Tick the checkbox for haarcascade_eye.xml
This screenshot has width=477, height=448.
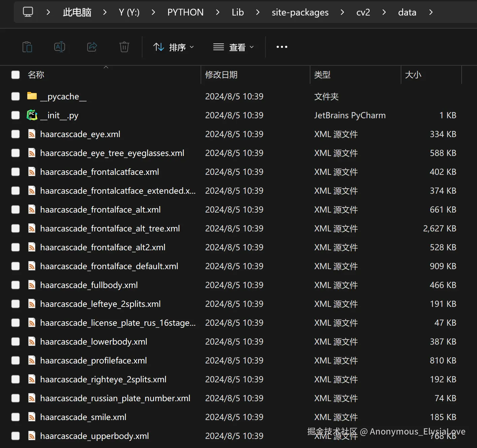(x=15, y=134)
